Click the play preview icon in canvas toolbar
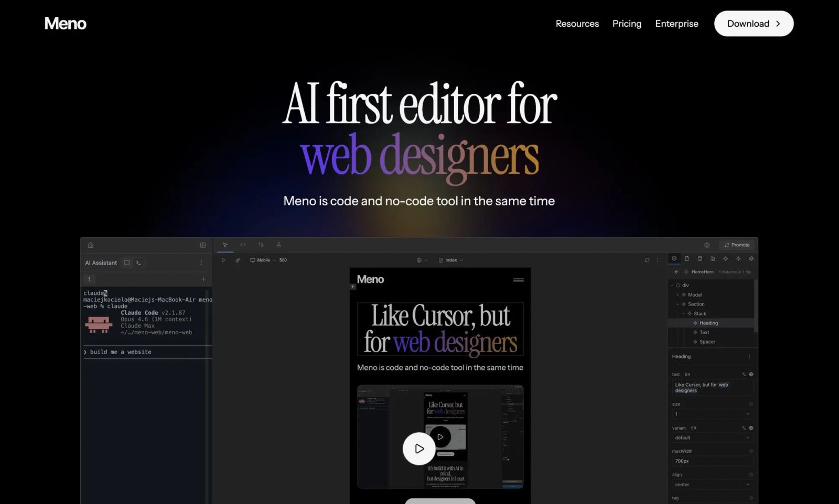Image resolution: width=839 pixels, height=504 pixels. pyautogui.click(x=223, y=260)
